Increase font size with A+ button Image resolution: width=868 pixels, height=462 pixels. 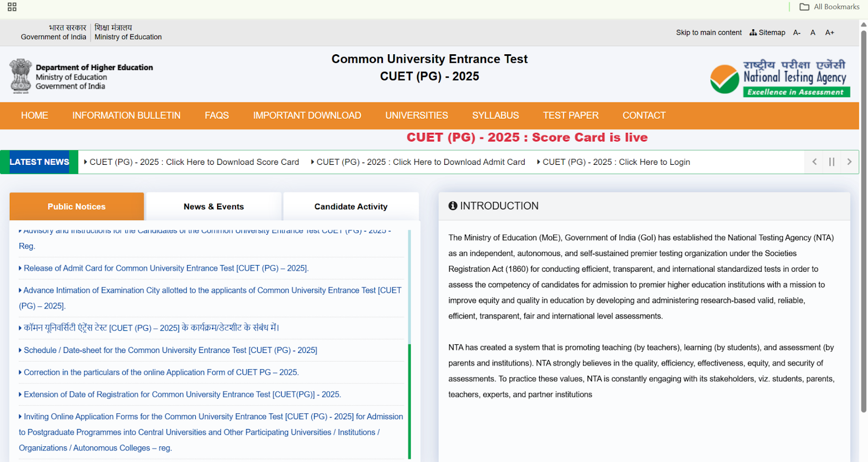click(x=829, y=33)
